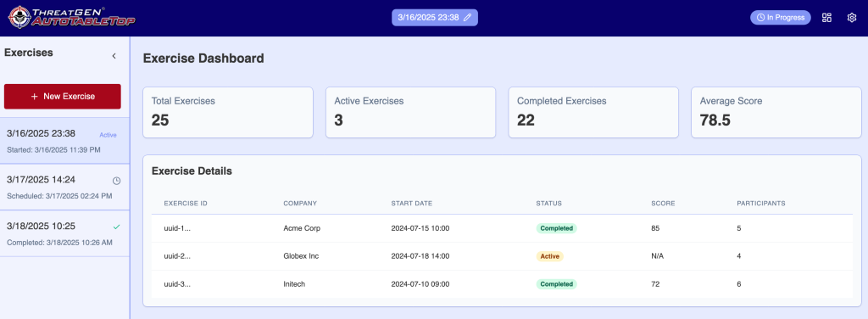The height and width of the screenshot is (319, 868).
Task: Click the ThreatGEN AutoTableTop logo
Action: 71,17
